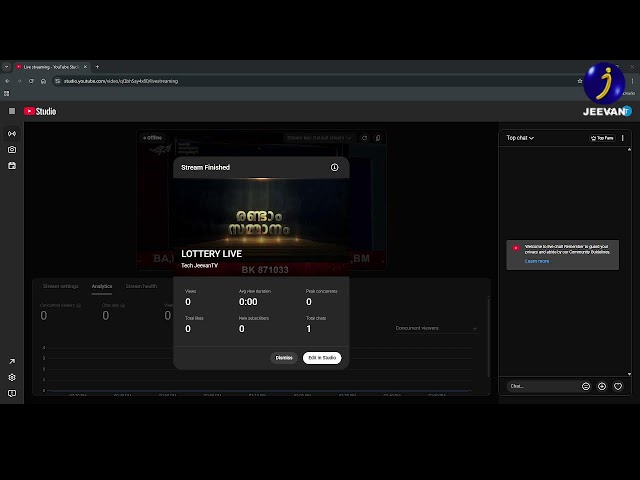
Task: Open the apps grid in bookmarks bar
Action: pos(7,93)
